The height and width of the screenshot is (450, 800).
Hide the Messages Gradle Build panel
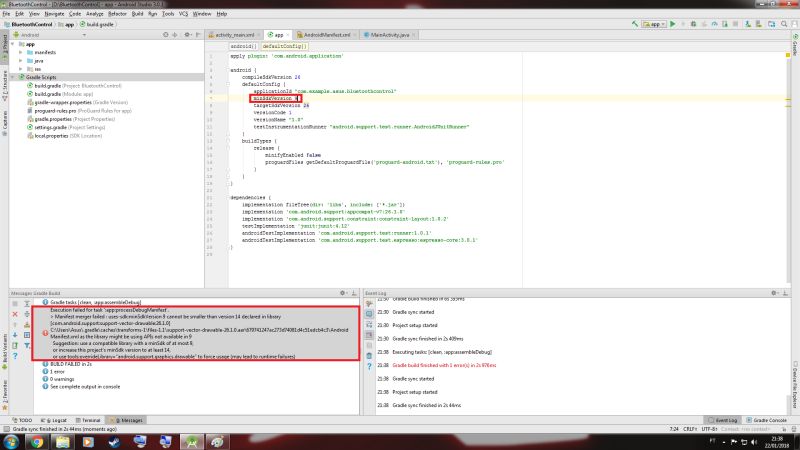pos(354,293)
